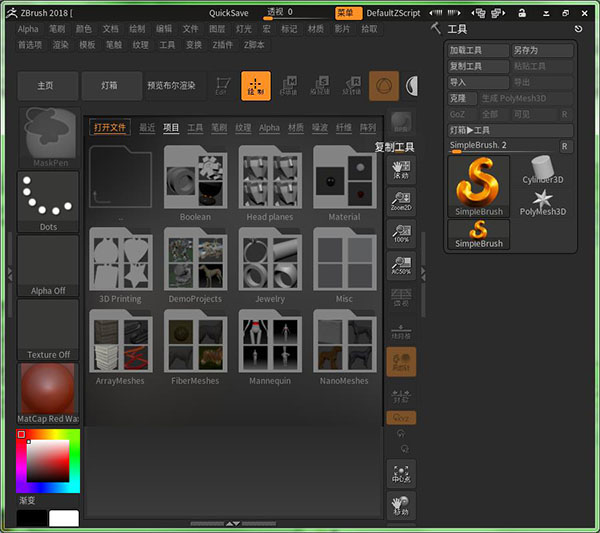Open the parent directory folder icon
This screenshot has width=600, height=533.
pos(121,177)
